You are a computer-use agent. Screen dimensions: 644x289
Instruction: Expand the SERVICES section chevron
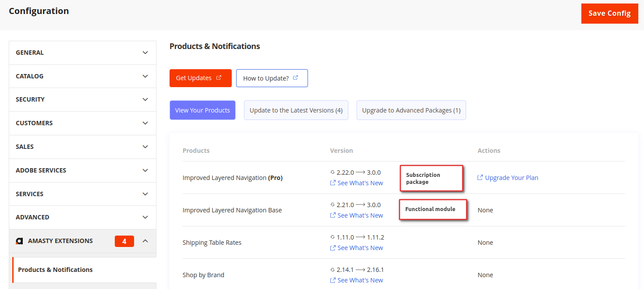[x=145, y=194]
